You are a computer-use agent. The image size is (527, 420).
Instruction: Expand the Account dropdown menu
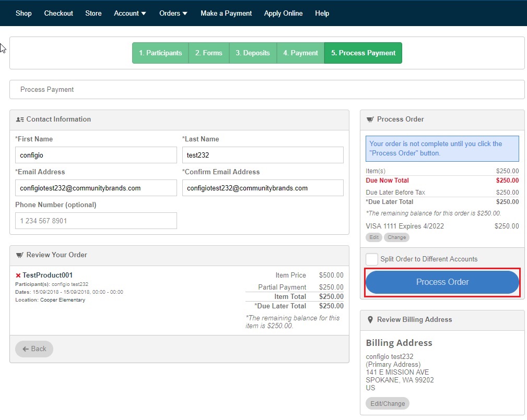(130, 14)
